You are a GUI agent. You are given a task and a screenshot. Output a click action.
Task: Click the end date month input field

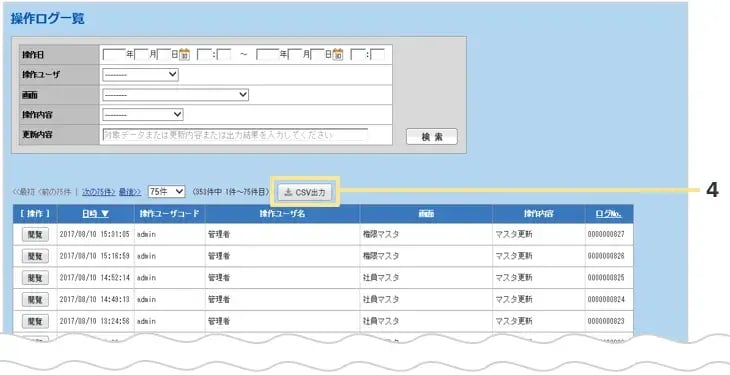(x=295, y=55)
